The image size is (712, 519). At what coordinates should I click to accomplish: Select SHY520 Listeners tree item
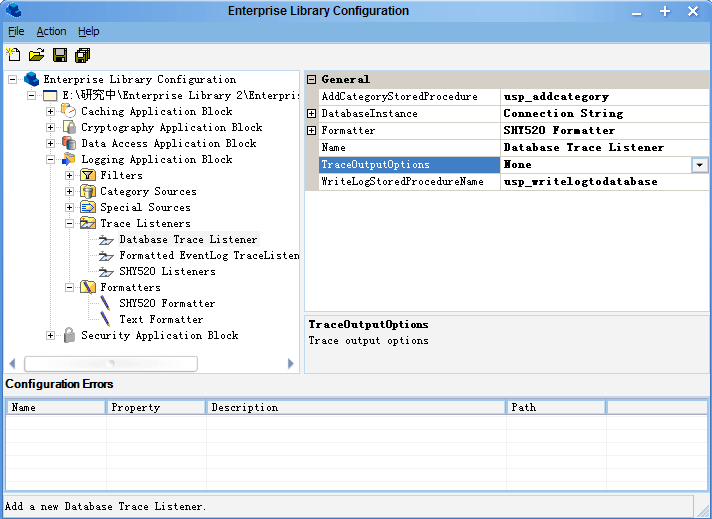coord(168,271)
